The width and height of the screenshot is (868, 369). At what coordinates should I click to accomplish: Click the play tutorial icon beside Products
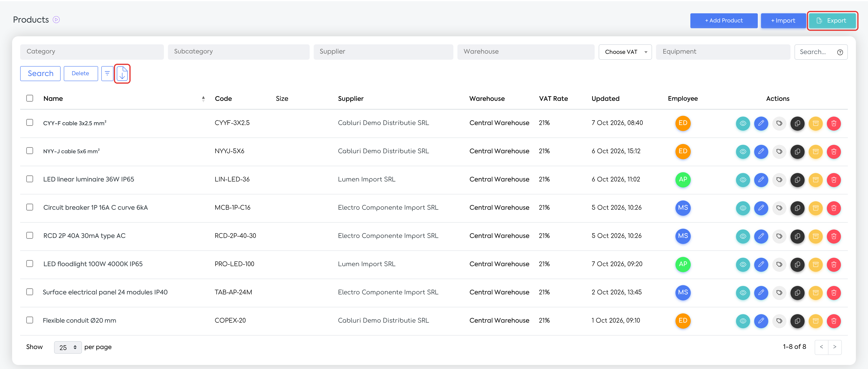[56, 20]
